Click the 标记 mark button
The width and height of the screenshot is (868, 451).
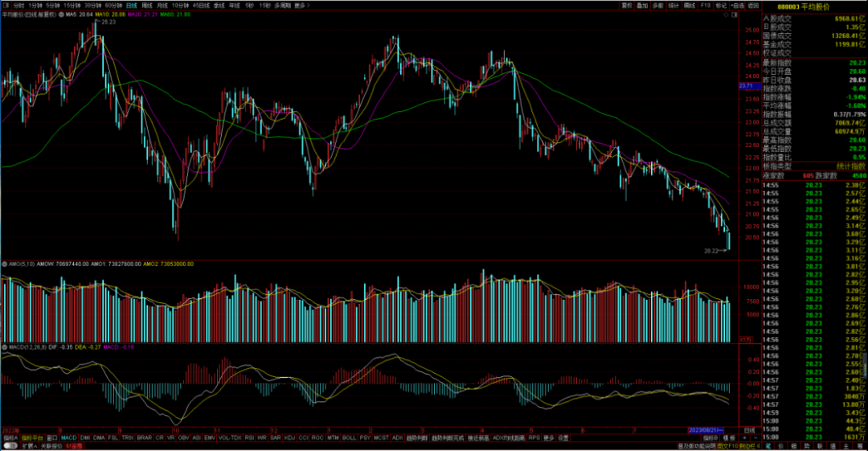tap(721, 5)
